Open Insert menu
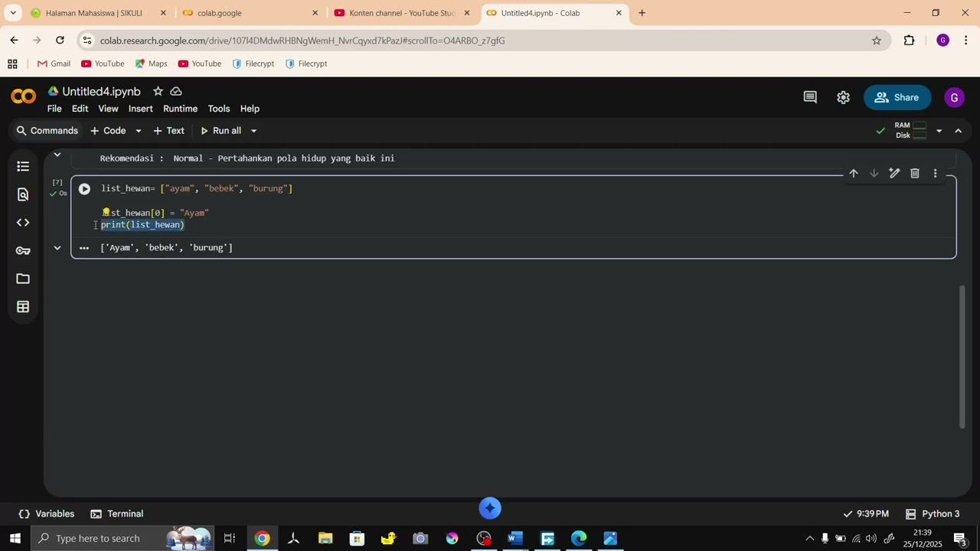The width and height of the screenshot is (980, 551). coord(140,109)
